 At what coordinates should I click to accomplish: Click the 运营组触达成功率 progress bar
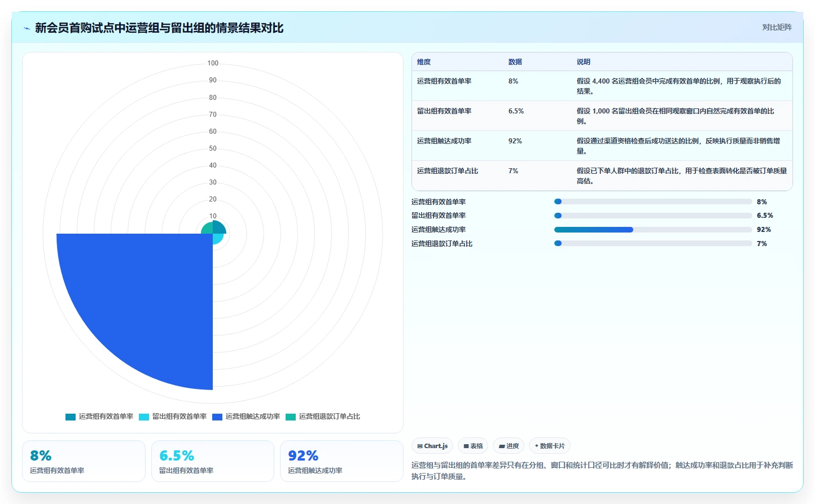pyautogui.click(x=653, y=230)
